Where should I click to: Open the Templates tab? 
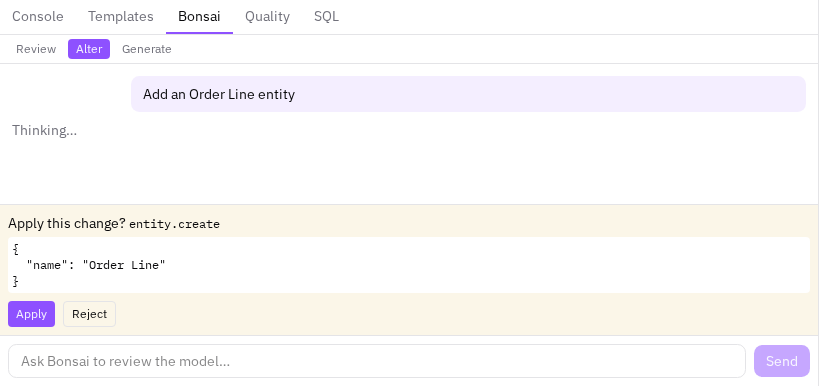pyautogui.click(x=121, y=17)
